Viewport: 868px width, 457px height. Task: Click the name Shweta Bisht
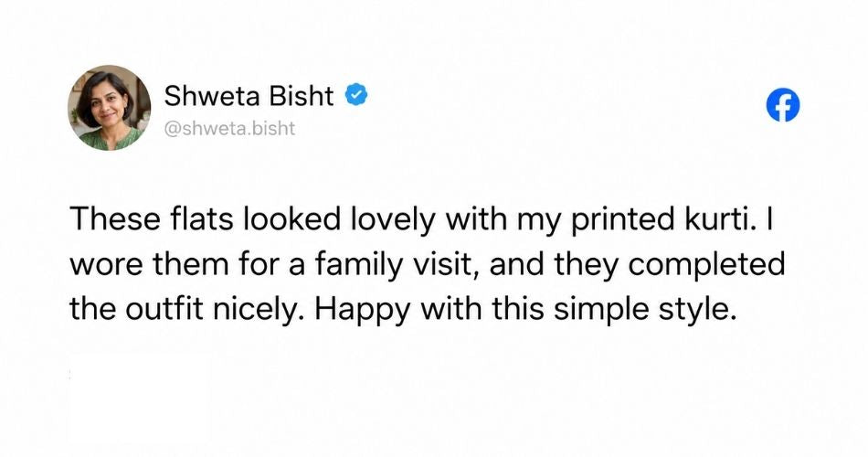pos(249,96)
